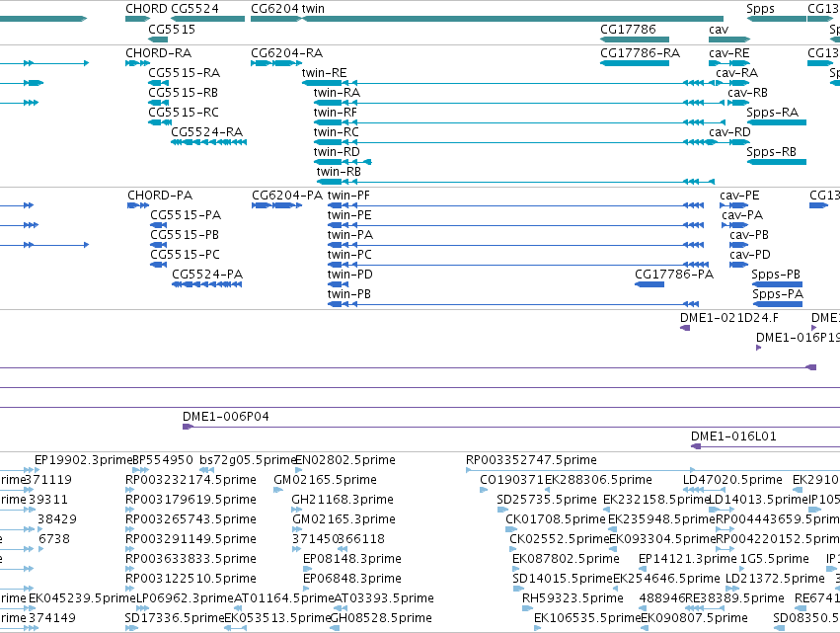Select the CG5524-PA protein label
This screenshot has width=840, height=633.
pyautogui.click(x=207, y=275)
